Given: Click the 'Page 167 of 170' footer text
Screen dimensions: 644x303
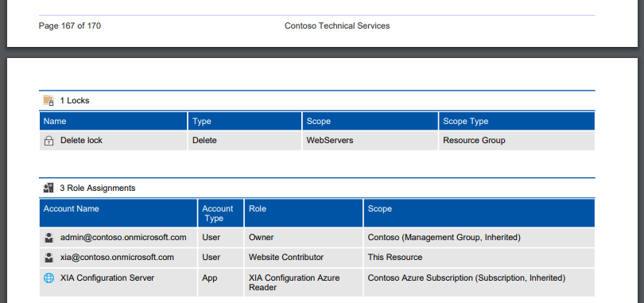Looking at the screenshot, I should pos(70,26).
